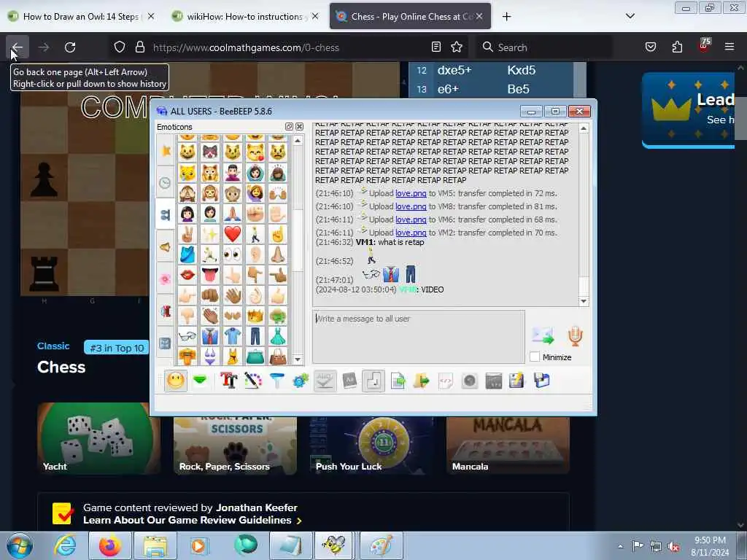Insert the see-no-evil monkey emoticon
This screenshot has width=747, height=560.
pos(187,192)
